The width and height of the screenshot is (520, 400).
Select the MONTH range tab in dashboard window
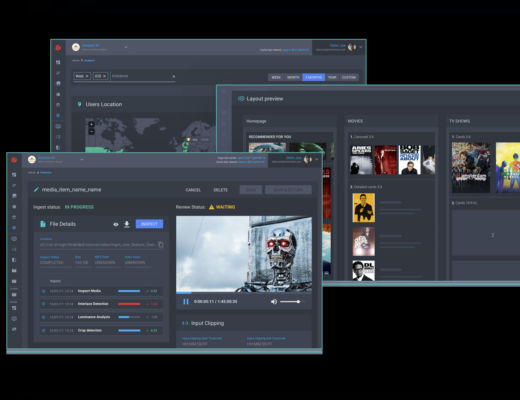(x=293, y=77)
